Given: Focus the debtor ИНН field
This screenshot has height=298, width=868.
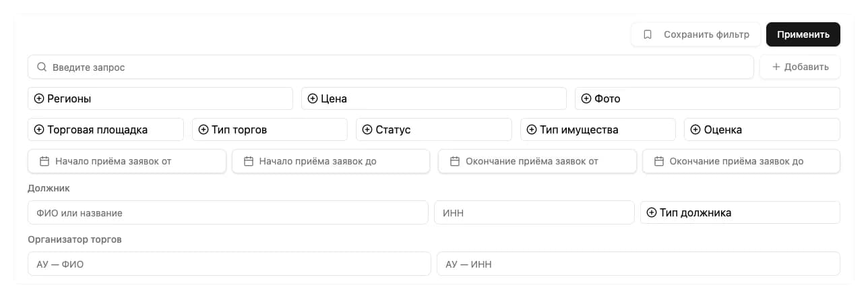Looking at the screenshot, I should click(x=534, y=212).
